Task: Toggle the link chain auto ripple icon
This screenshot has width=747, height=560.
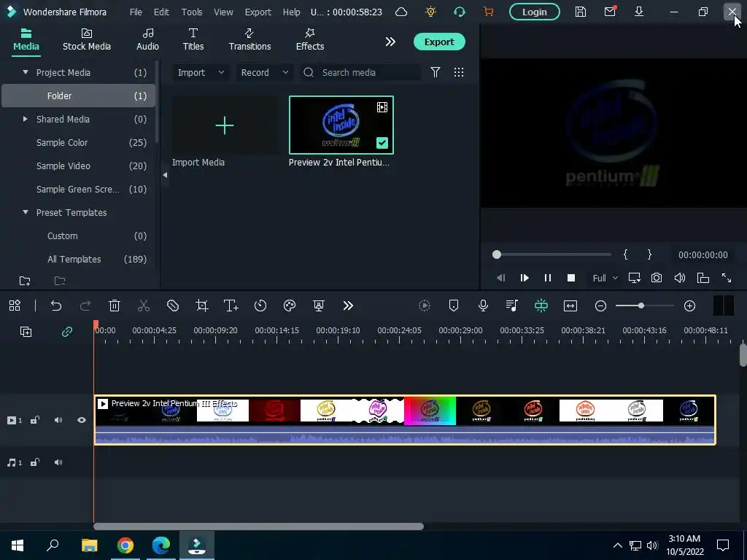Action: pos(66,332)
